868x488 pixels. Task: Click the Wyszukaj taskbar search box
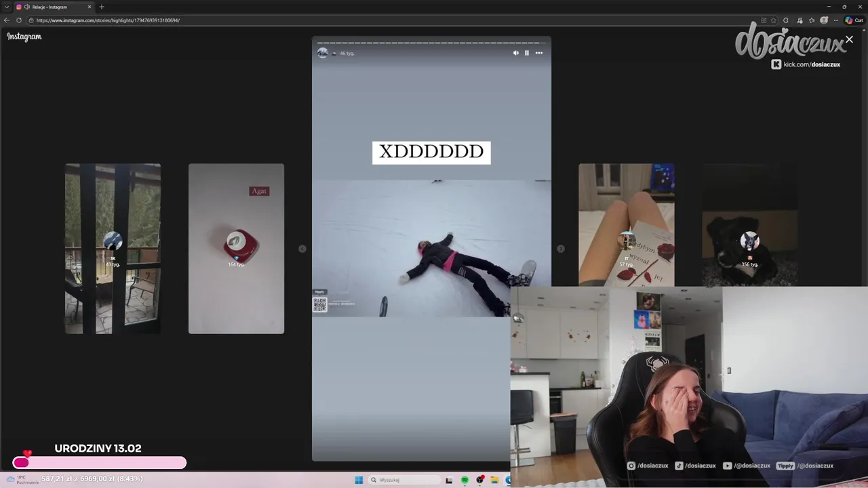click(405, 480)
